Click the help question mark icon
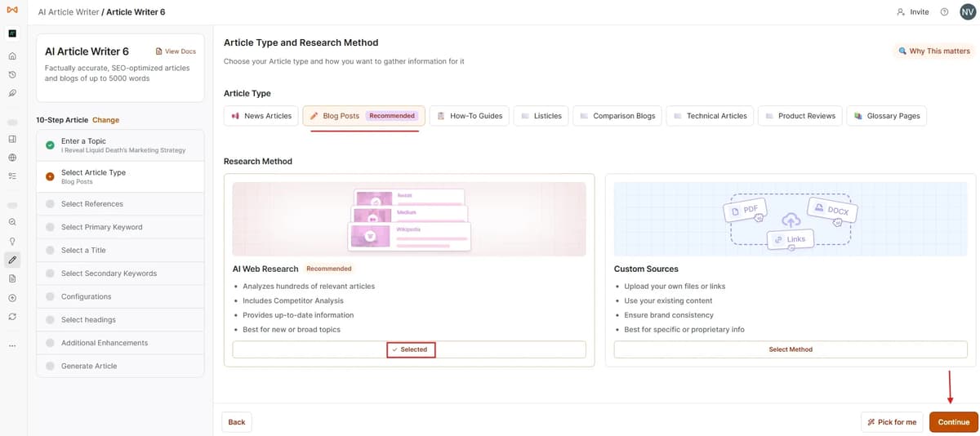The width and height of the screenshot is (980, 436). click(944, 12)
